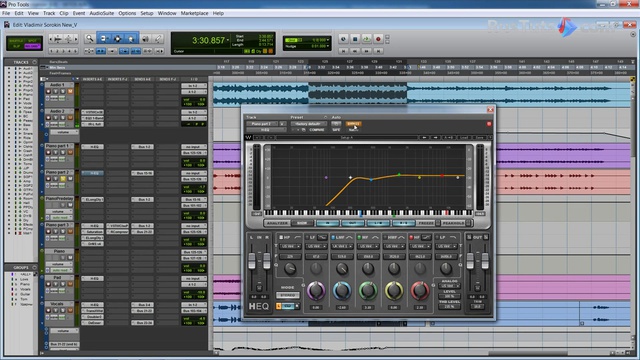Arm the transport Record button
The width and height of the screenshot is (640, 360).
click(x=378, y=39)
